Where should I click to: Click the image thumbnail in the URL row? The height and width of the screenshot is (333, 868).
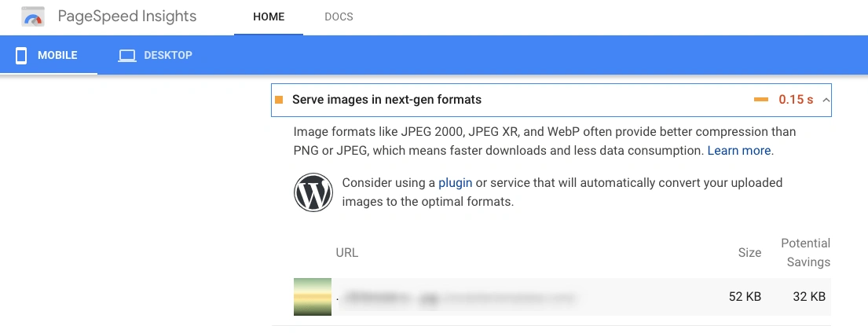click(x=313, y=297)
